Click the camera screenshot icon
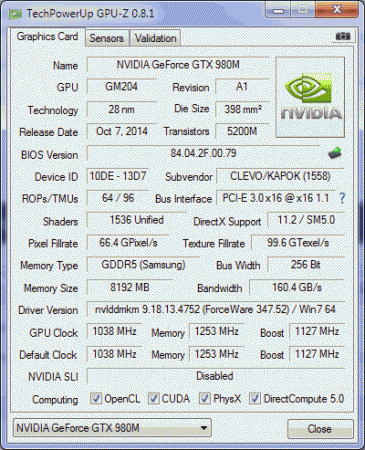The height and width of the screenshot is (450, 365). click(x=343, y=36)
